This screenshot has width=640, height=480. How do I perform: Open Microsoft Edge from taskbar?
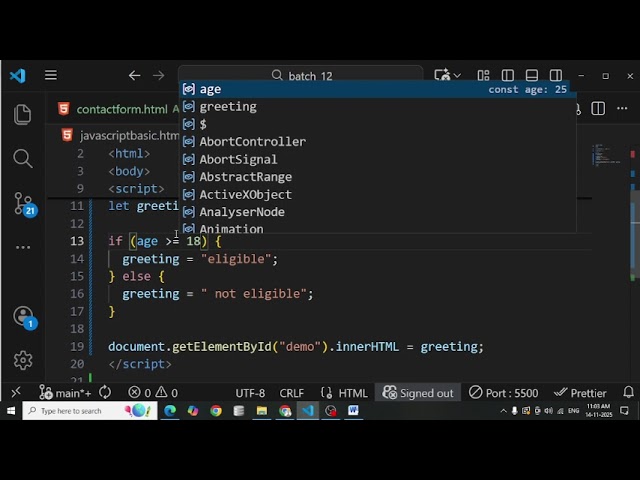170,411
